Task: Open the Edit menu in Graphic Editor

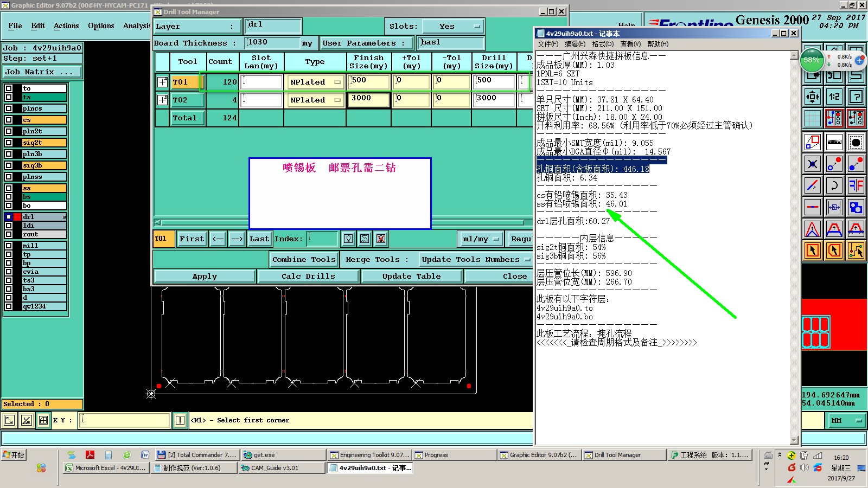Action: 38,25
